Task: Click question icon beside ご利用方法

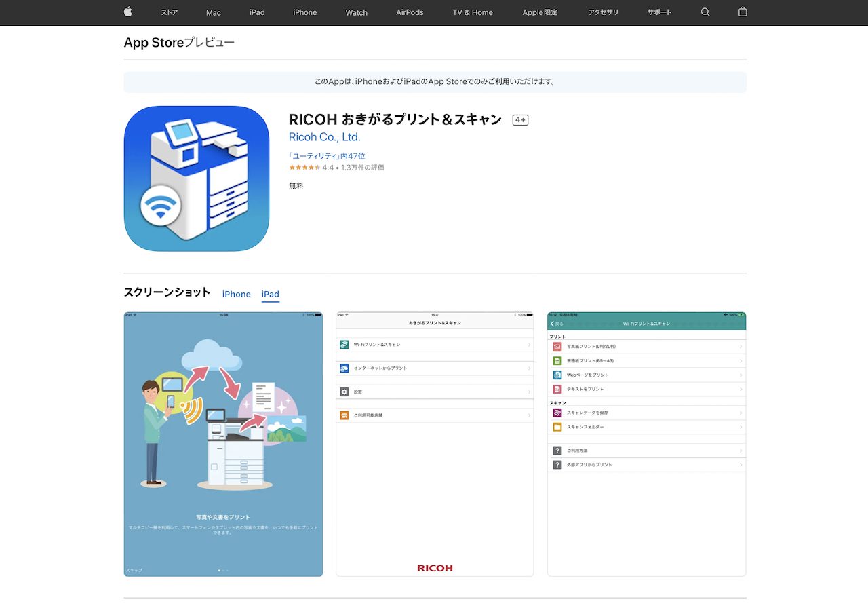Action: pos(557,451)
